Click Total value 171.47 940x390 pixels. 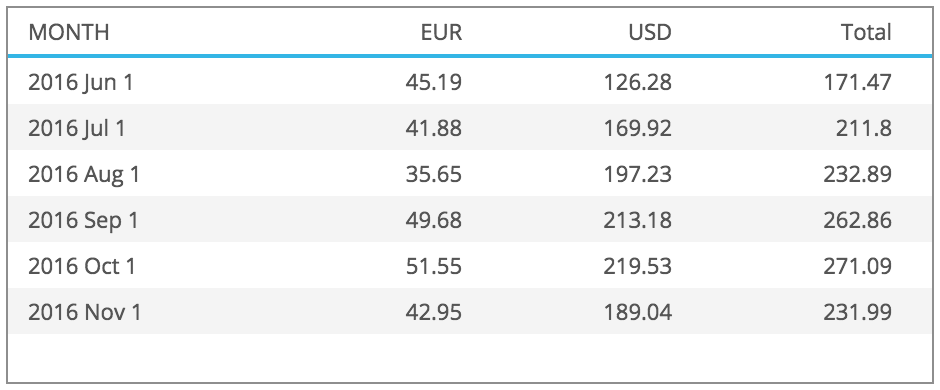pyautogui.click(x=858, y=82)
